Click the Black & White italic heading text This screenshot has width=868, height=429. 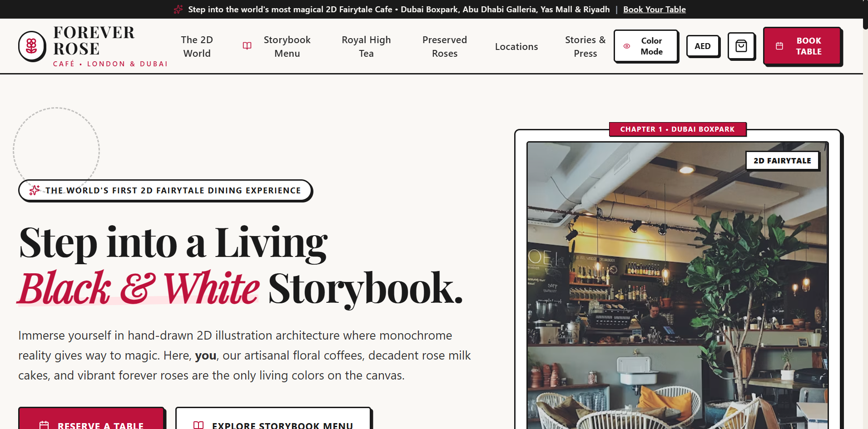[x=139, y=288]
